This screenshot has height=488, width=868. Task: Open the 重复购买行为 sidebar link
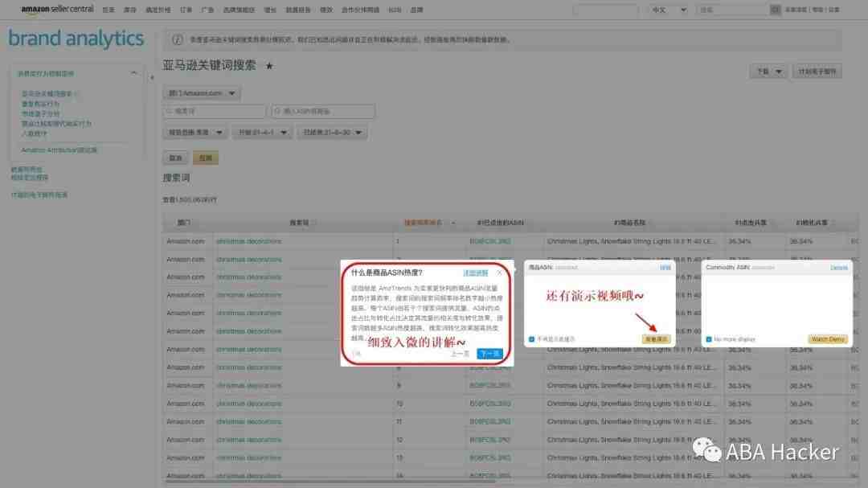click(x=40, y=104)
